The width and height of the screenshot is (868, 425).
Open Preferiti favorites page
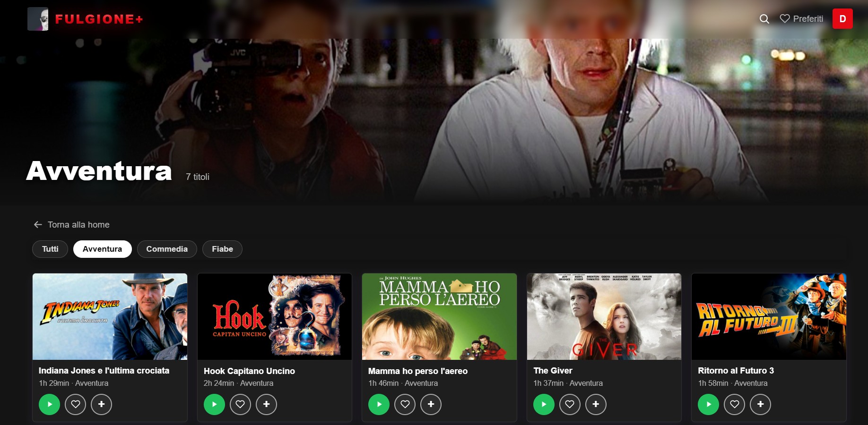pyautogui.click(x=801, y=19)
